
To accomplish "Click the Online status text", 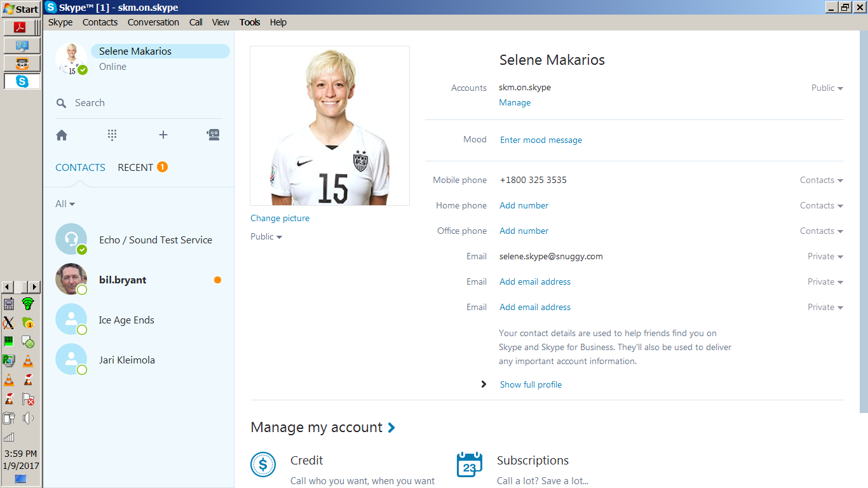I will (112, 67).
